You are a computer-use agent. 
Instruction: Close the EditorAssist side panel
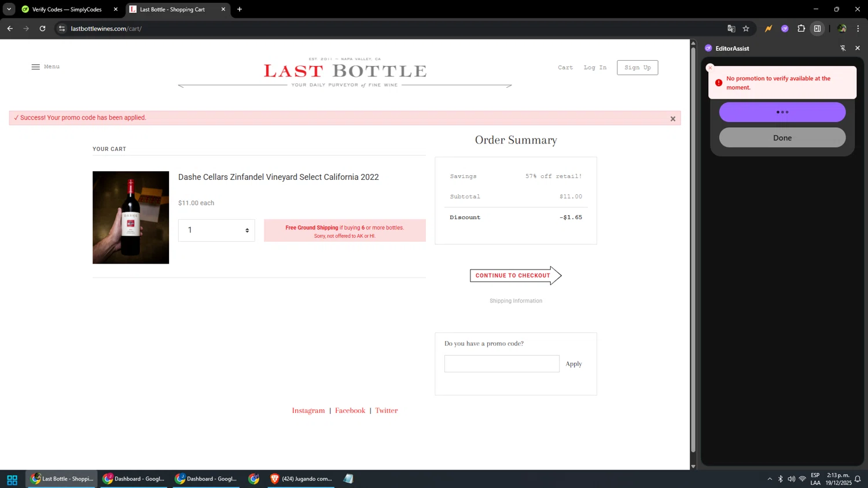click(x=858, y=49)
